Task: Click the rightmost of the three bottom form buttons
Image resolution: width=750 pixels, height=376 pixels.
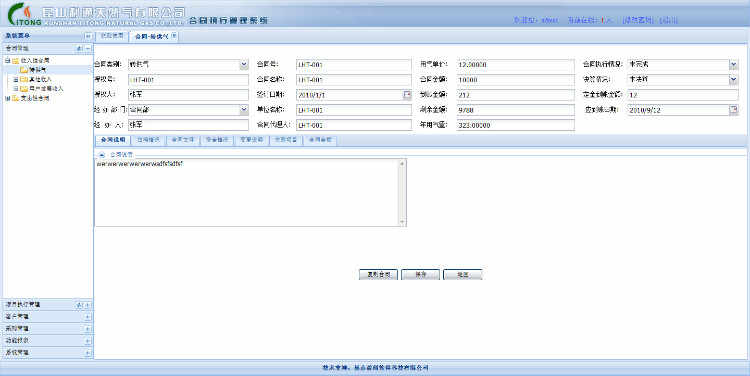Action: (463, 275)
